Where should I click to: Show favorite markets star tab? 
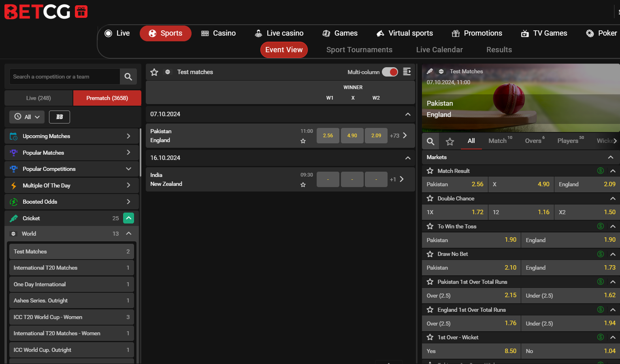(450, 141)
